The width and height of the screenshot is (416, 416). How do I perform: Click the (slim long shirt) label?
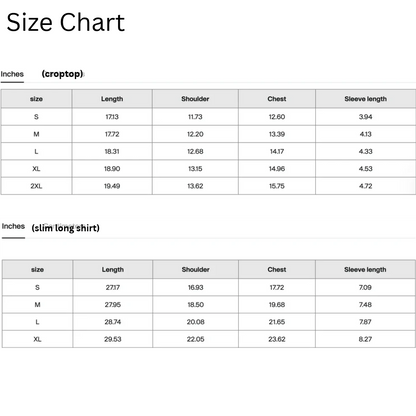[66, 228]
